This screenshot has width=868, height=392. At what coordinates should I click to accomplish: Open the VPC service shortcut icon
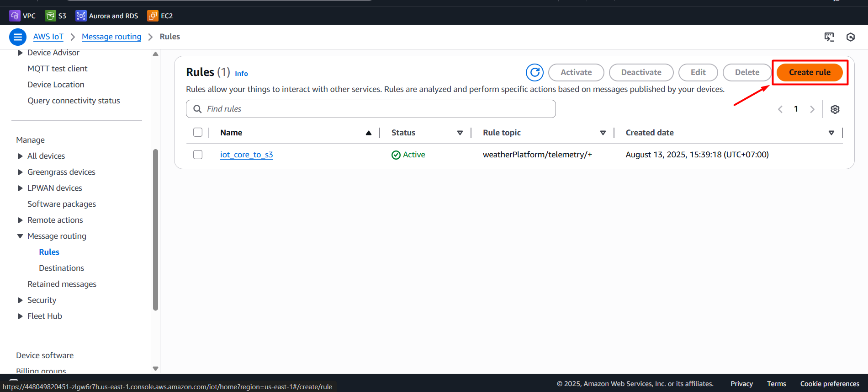click(15, 16)
